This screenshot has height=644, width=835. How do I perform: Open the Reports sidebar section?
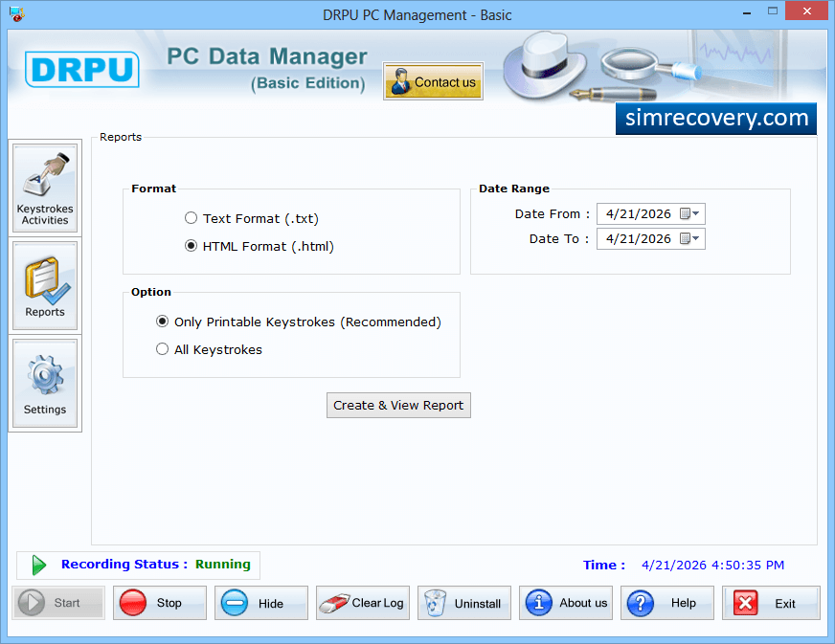[x=45, y=286]
